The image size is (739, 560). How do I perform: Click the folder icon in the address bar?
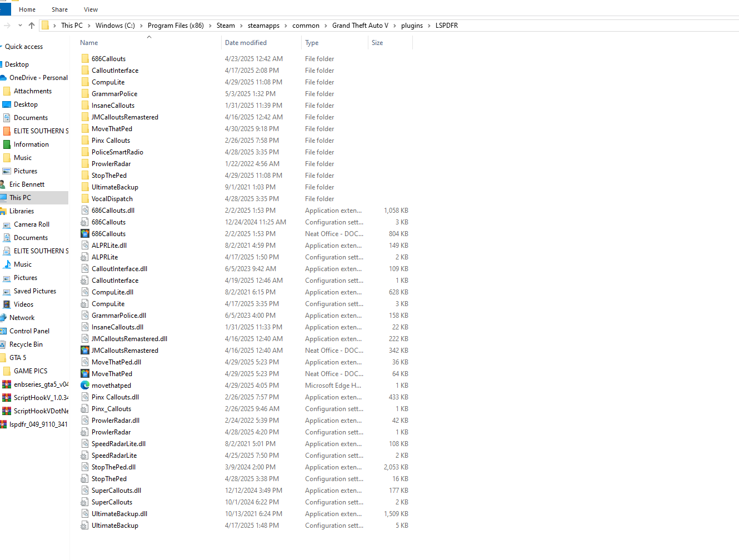point(45,26)
